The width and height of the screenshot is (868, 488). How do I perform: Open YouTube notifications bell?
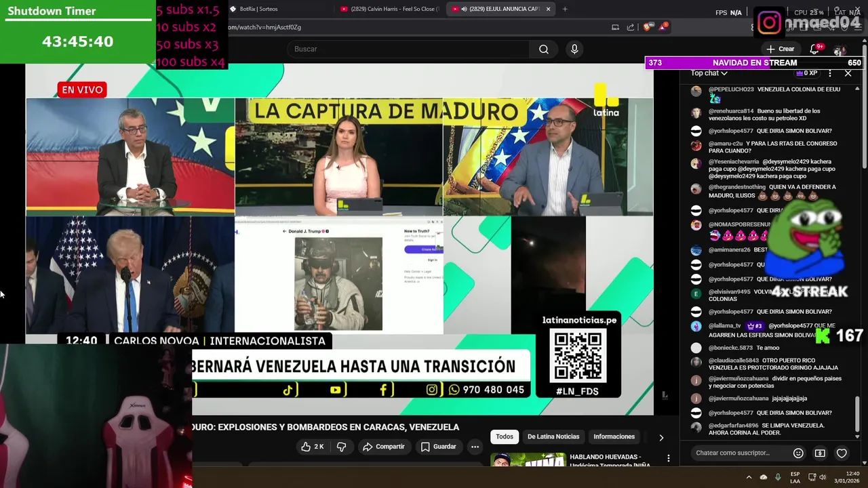814,49
